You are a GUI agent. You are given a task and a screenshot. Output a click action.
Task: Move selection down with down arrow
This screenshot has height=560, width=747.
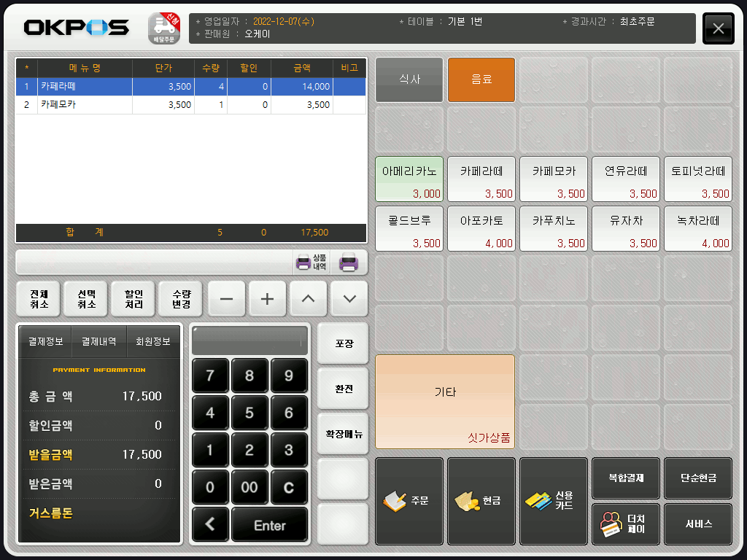[349, 299]
